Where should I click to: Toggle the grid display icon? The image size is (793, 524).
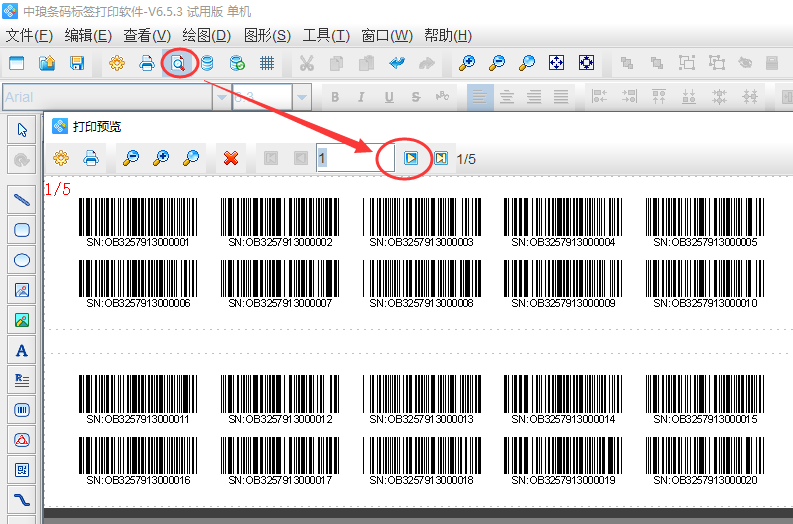point(267,63)
